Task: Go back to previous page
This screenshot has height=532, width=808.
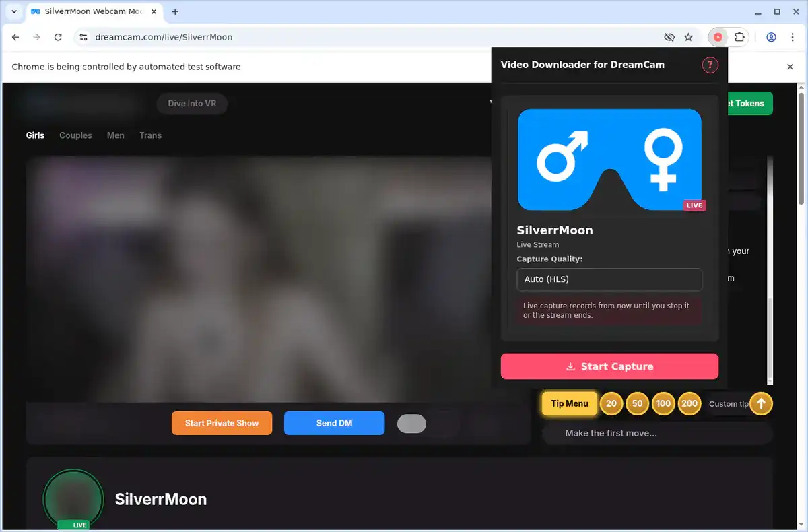Action: (15, 37)
